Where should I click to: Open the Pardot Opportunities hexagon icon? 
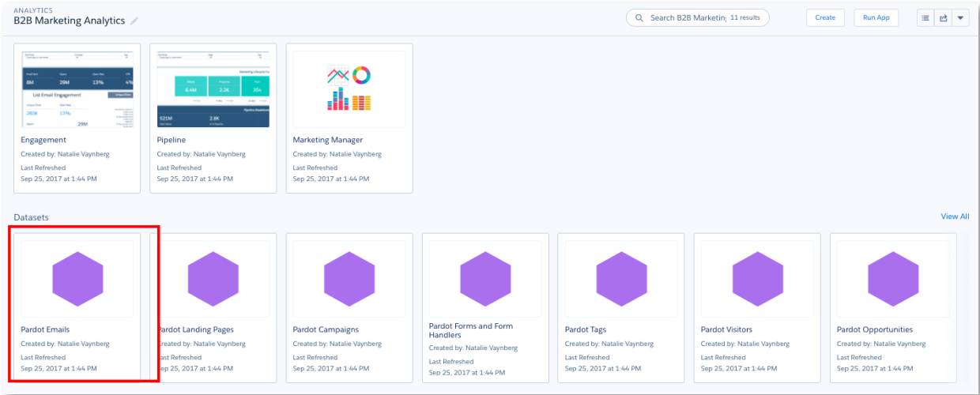(x=893, y=279)
